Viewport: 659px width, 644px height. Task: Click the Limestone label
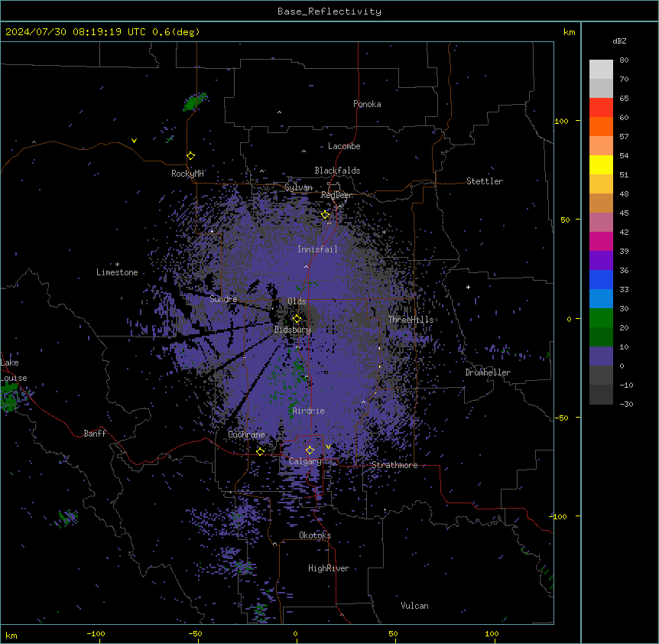117,272
